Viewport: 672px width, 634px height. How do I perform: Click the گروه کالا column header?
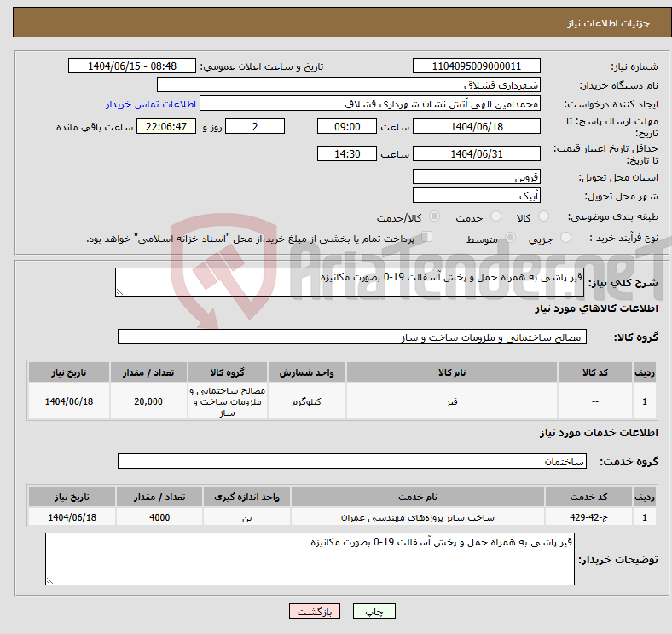(228, 372)
